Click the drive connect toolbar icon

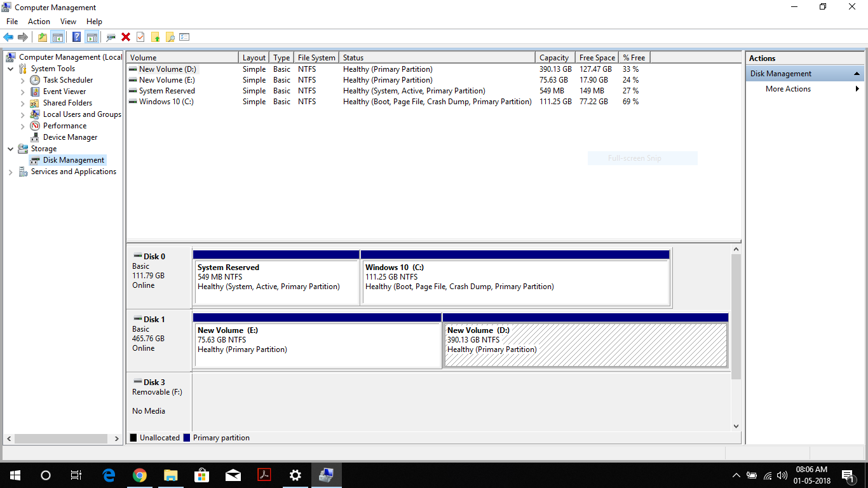[111, 37]
